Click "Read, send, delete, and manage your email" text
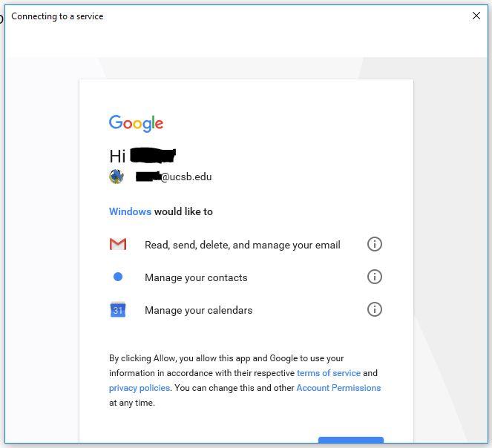This screenshot has height=448, width=492. (242, 245)
